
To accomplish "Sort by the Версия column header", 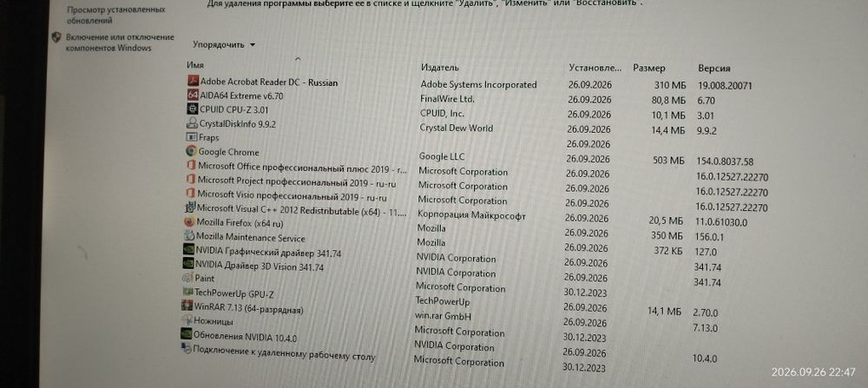I will (714, 69).
